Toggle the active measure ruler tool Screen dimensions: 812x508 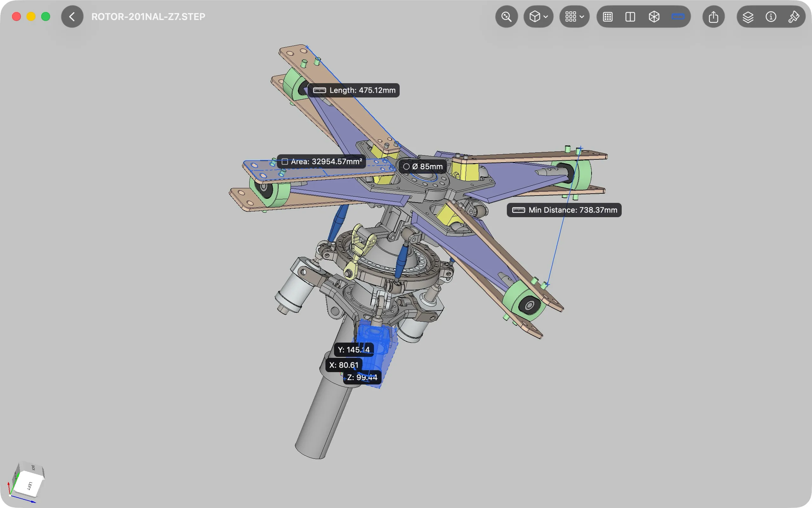click(678, 17)
